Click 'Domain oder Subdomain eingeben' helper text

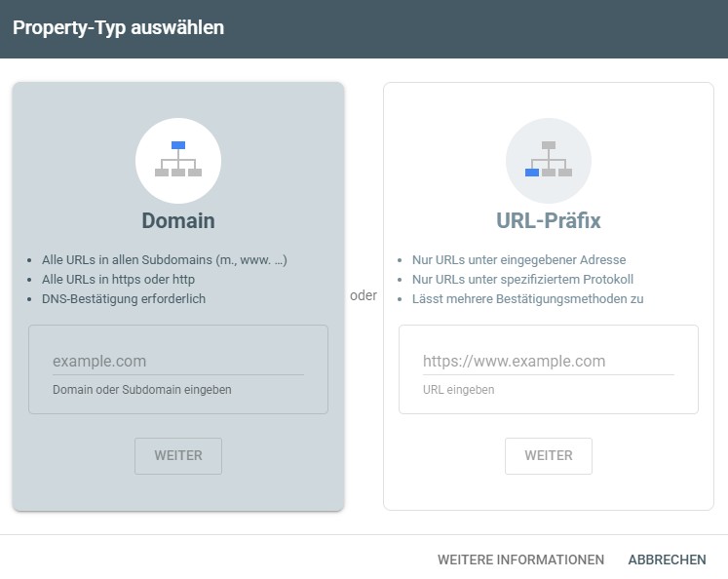point(142,390)
